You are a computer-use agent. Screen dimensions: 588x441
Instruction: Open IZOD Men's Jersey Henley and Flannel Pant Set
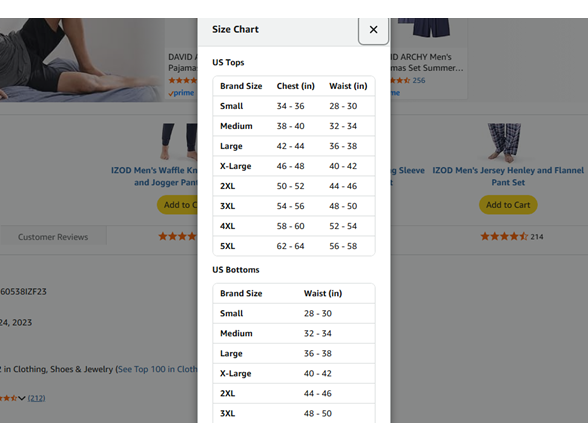pyautogui.click(x=508, y=176)
